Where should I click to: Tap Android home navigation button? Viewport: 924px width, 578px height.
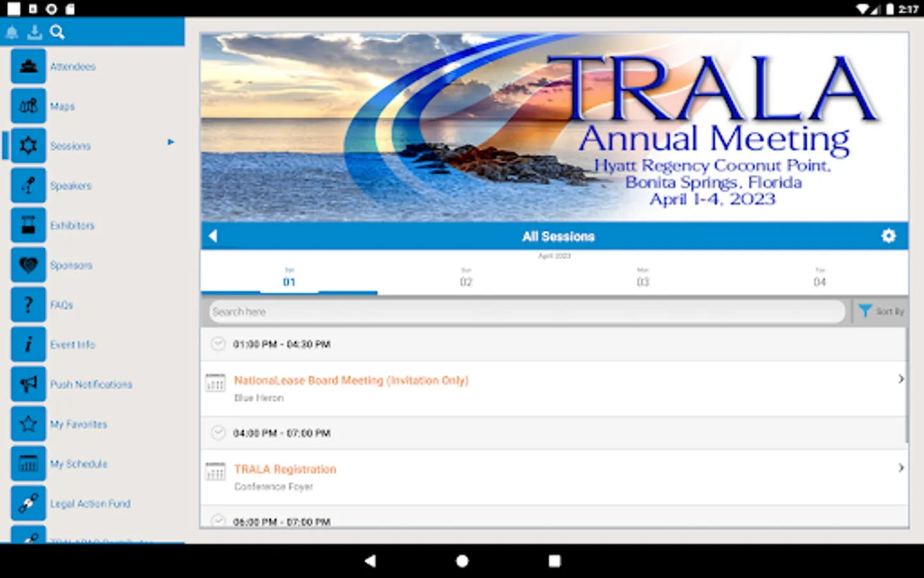click(x=462, y=561)
